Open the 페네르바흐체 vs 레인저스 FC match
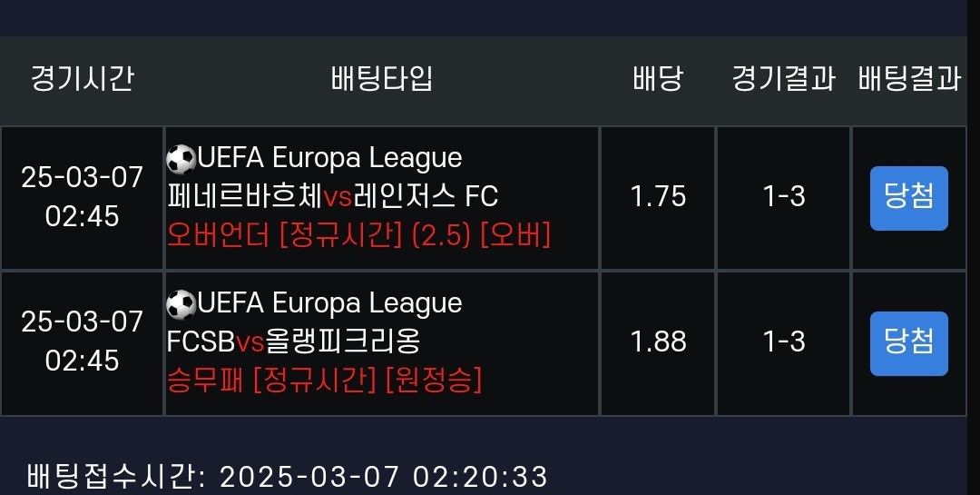 (333, 196)
